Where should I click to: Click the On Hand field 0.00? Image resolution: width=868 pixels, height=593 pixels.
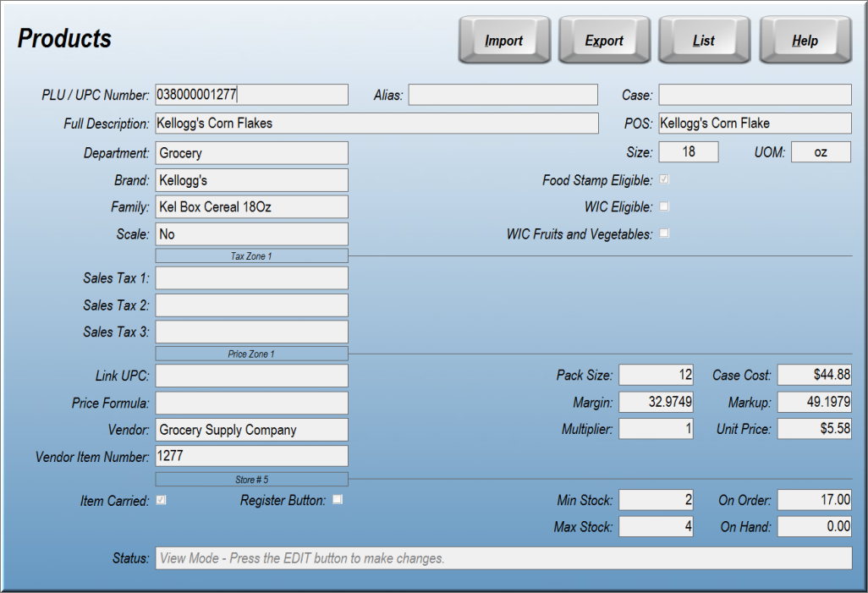(x=815, y=526)
